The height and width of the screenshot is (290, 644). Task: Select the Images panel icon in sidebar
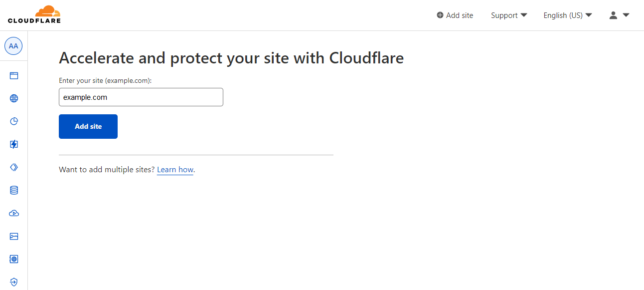tap(13, 236)
